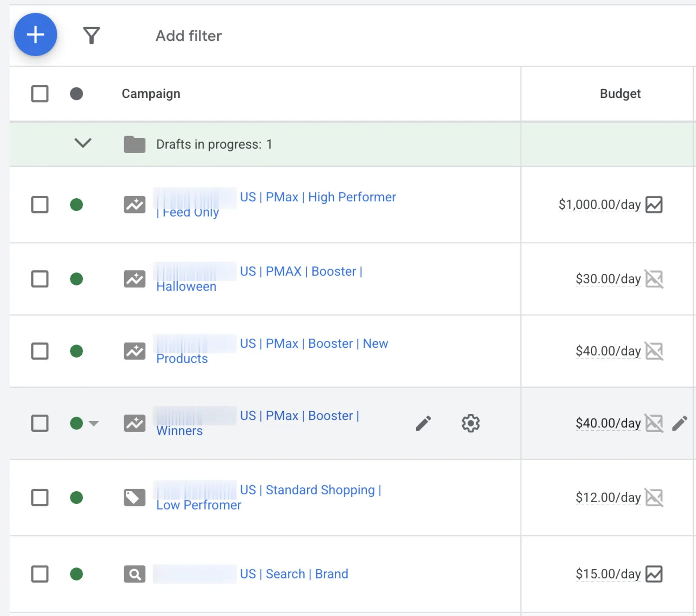Open the Winners campaign settings gear icon
The image size is (696, 616).
coord(471,423)
